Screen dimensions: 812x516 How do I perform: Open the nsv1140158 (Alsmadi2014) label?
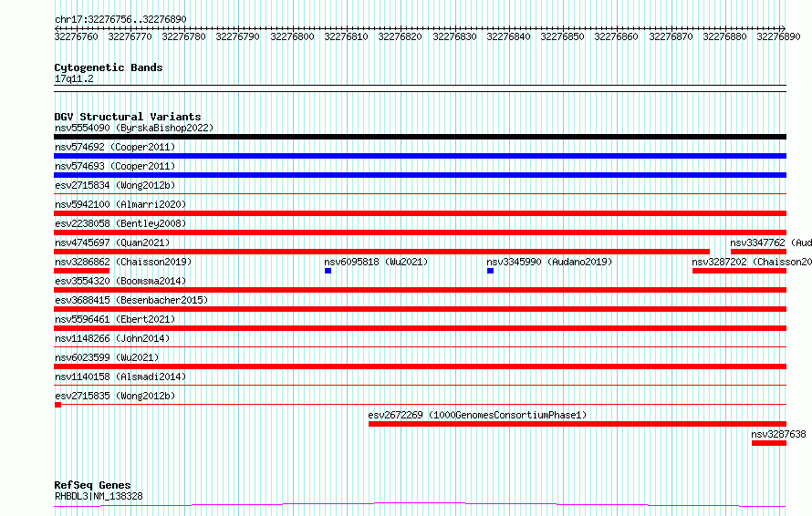click(x=120, y=377)
